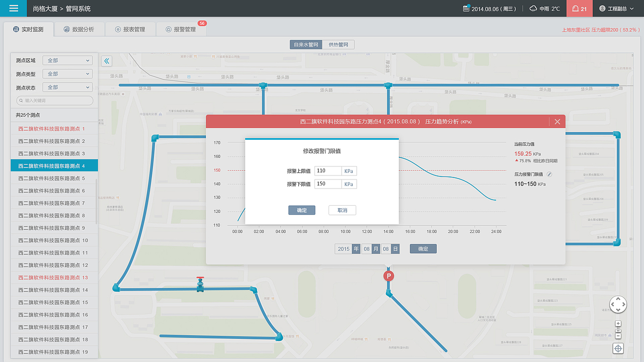Screen dimensions: 644x362
Task: Click the 报警上限值 input showing 110
Action: tap(328, 171)
